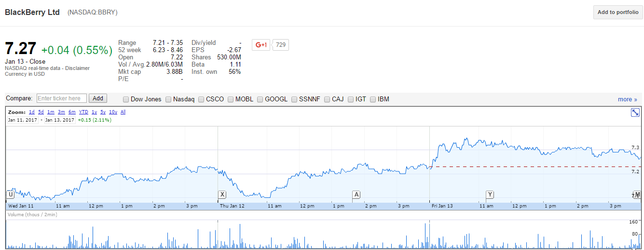Enable MOBL comparison checkbox
Image resolution: width=644 pixels, height=250 pixels.
coord(231,99)
